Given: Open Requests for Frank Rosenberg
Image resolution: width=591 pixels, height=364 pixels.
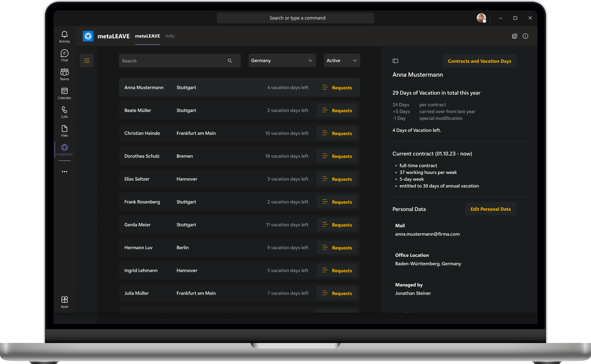Looking at the screenshot, I should click(337, 202).
